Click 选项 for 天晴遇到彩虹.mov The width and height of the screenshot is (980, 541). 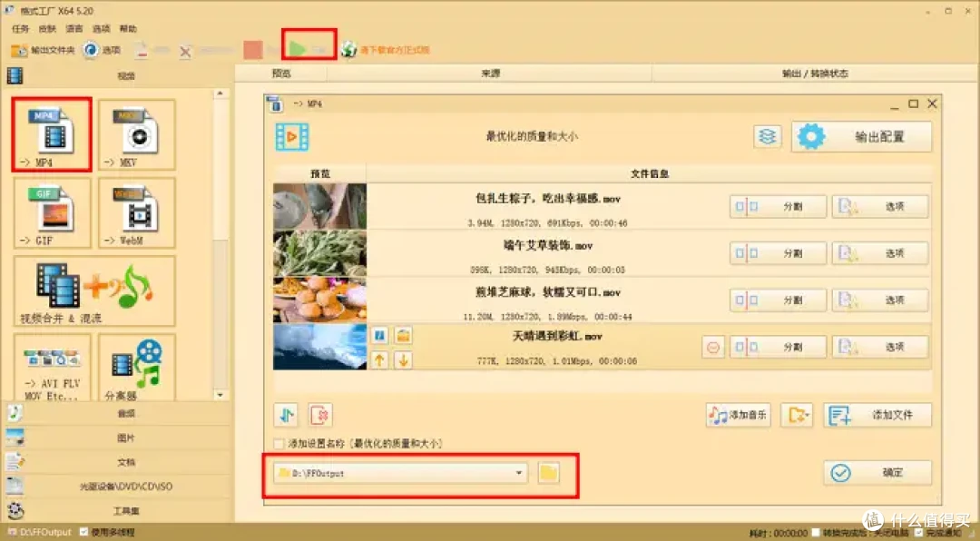pyautogui.click(x=880, y=347)
